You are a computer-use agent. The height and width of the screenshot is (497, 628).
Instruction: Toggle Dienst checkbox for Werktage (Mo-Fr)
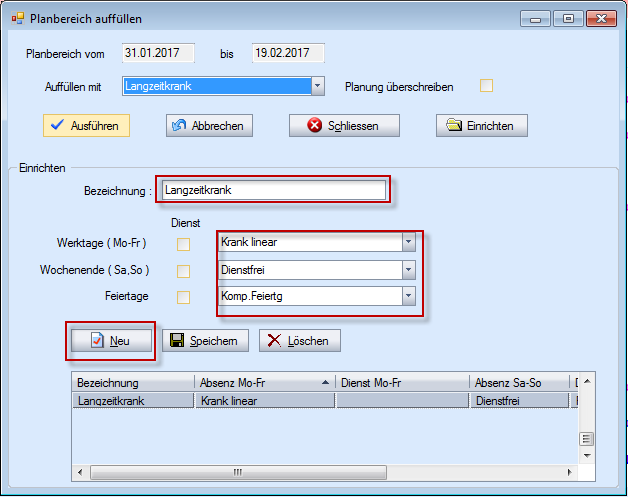click(x=183, y=244)
